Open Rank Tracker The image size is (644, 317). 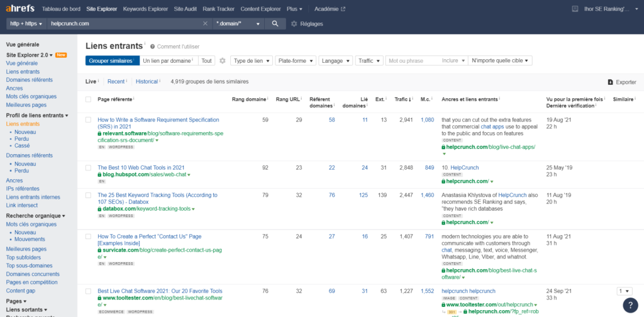coord(218,9)
